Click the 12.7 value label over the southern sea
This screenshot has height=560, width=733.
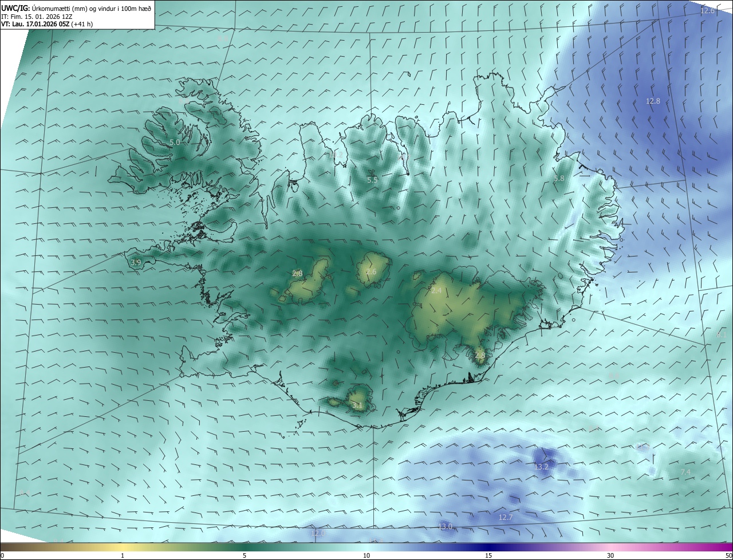(x=506, y=517)
